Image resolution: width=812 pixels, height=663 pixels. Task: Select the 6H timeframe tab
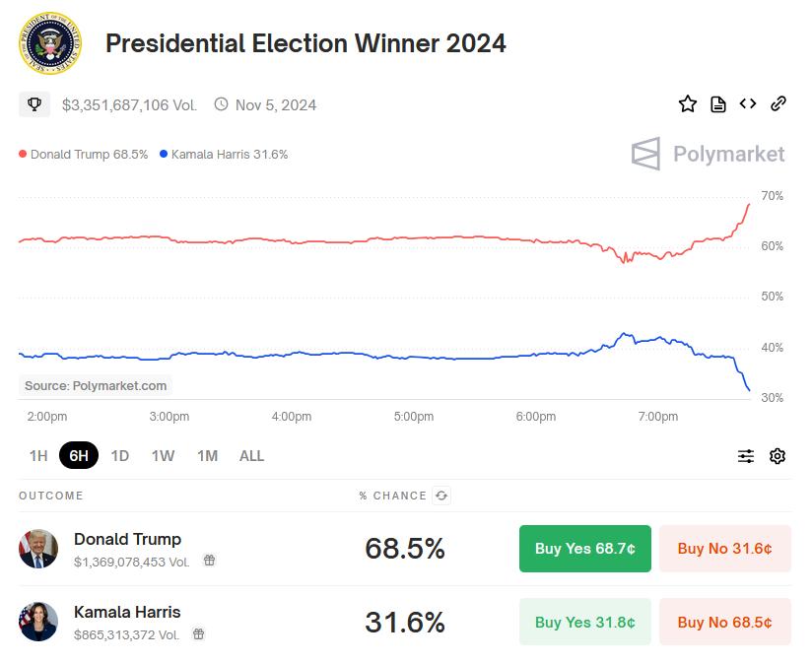click(79, 456)
